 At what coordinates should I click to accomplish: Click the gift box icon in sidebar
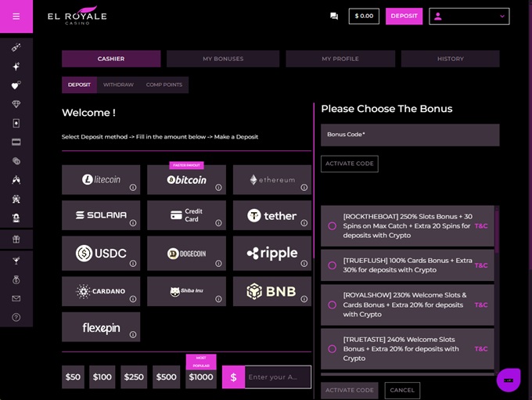pos(16,240)
